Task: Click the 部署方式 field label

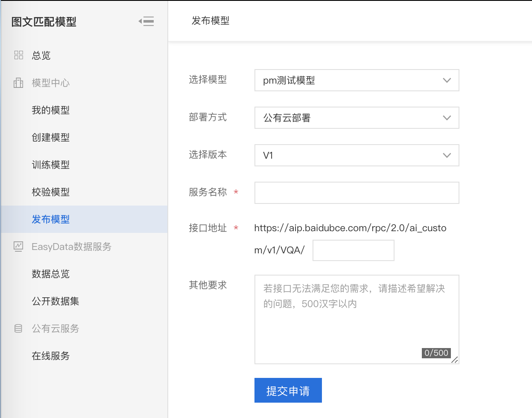Action: click(x=208, y=117)
